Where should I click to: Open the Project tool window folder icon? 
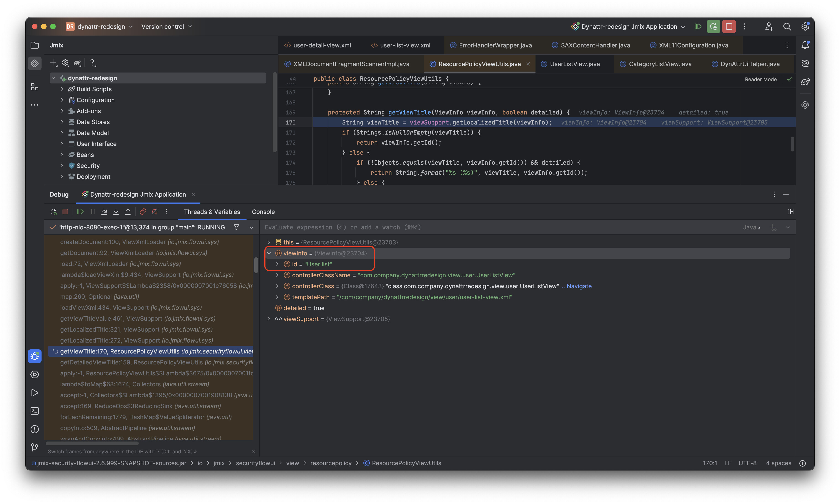tap(35, 45)
